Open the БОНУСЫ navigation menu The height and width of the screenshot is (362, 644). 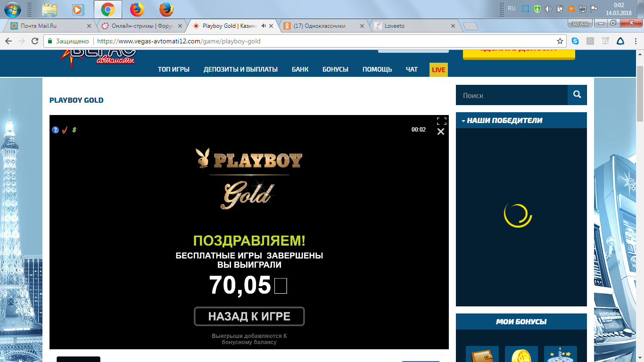pos(335,69)
